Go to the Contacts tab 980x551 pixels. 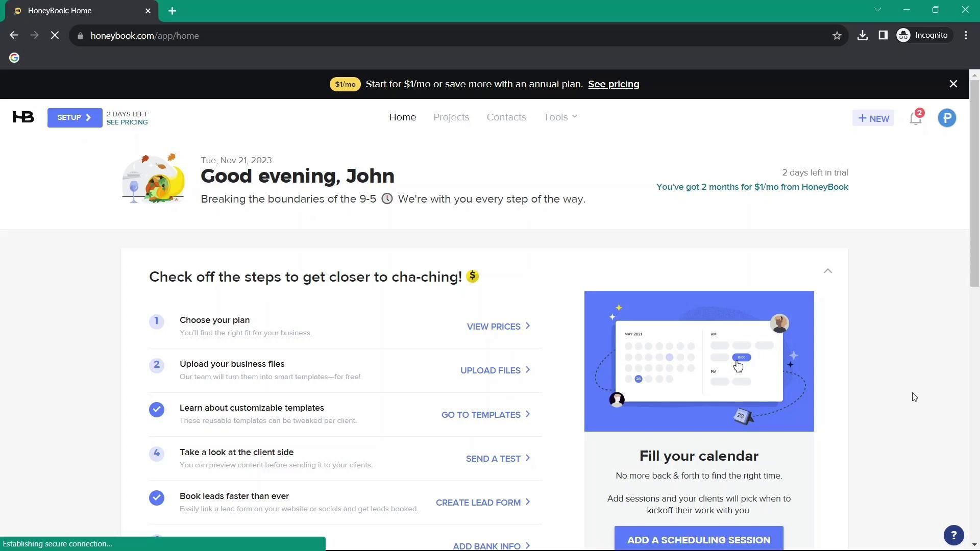tap(506, 117)
